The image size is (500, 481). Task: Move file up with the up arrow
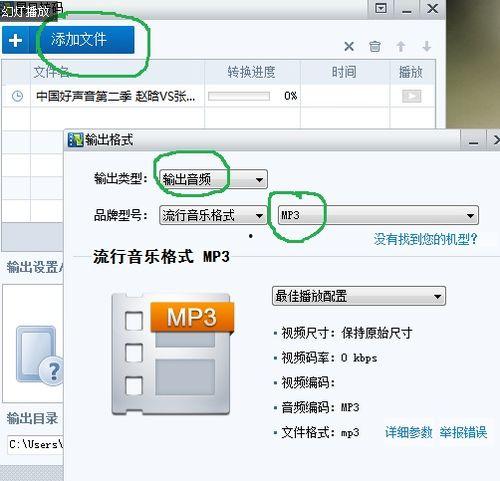401,46
